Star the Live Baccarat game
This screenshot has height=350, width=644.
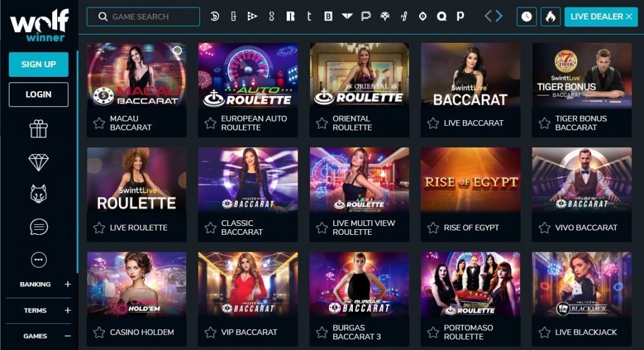point(433,123)
